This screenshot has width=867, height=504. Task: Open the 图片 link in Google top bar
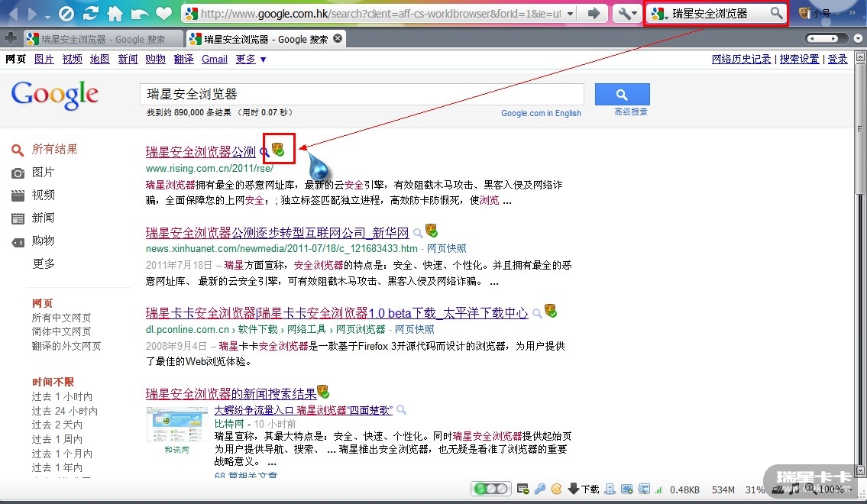44,59
